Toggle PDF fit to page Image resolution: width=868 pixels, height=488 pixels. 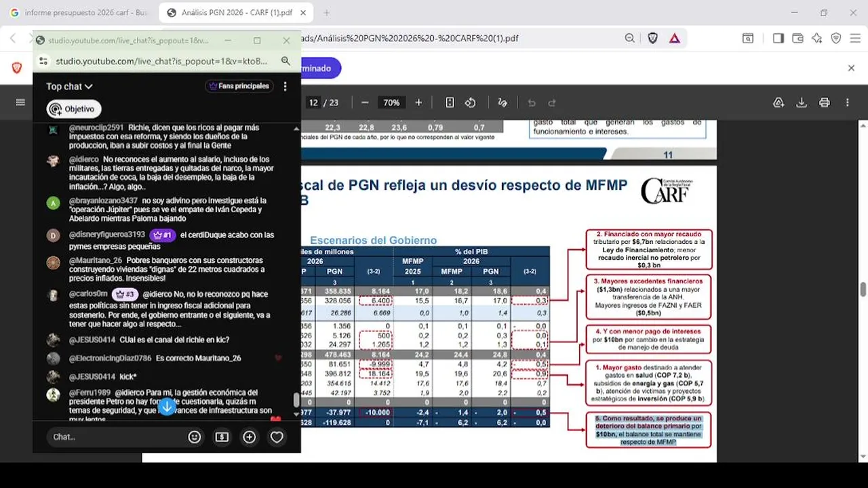coord(450,102)
